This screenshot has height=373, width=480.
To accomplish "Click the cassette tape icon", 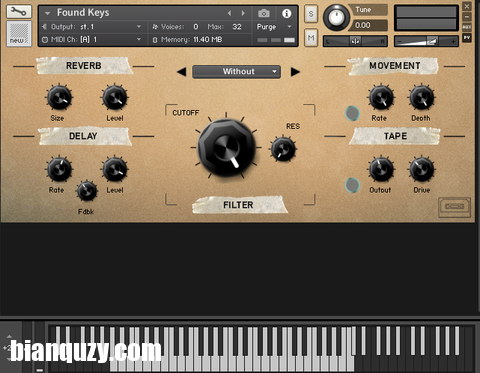I will (x=454, y=207).
